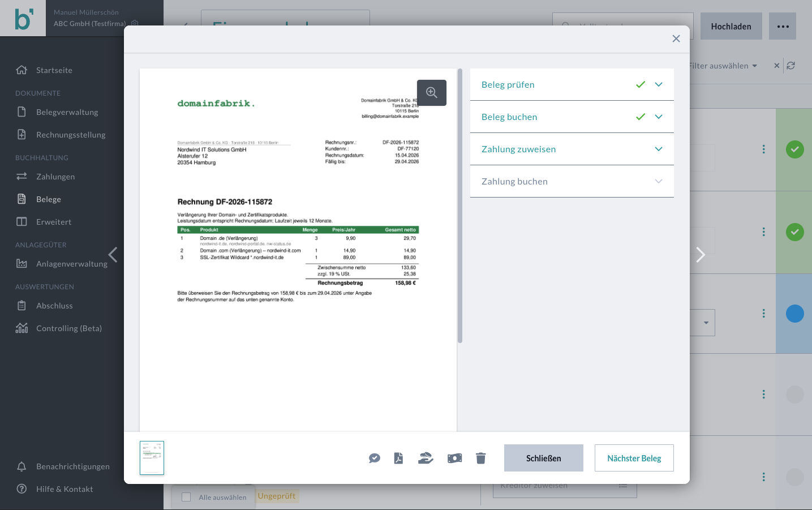
Task: Click the document preview scrollbar
Action: tap(460, 206)
